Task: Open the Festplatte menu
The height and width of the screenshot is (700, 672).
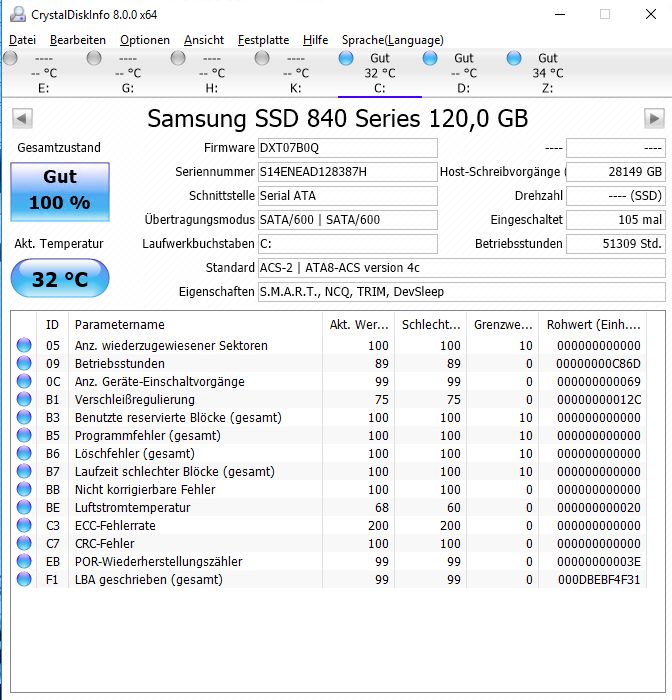Action: 263,40
